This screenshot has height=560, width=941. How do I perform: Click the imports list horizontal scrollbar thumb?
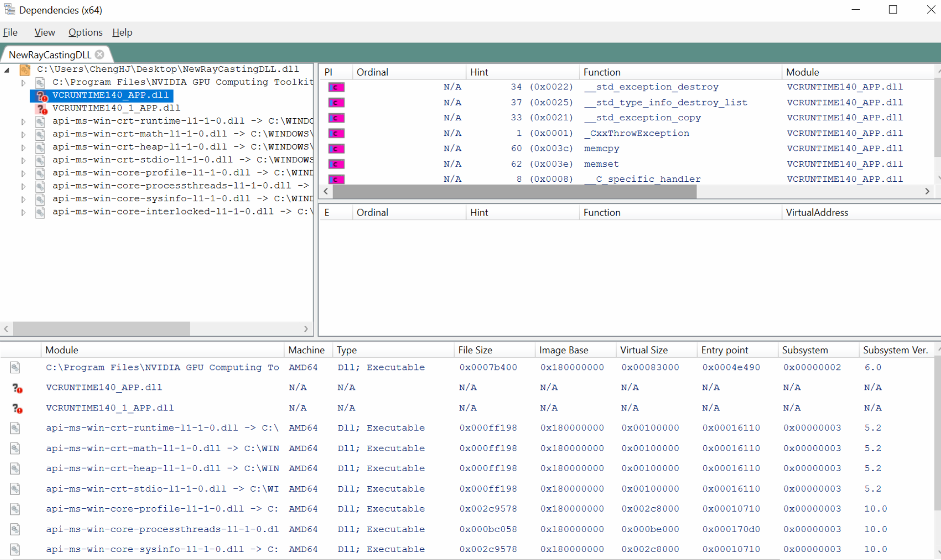[514, 192]
